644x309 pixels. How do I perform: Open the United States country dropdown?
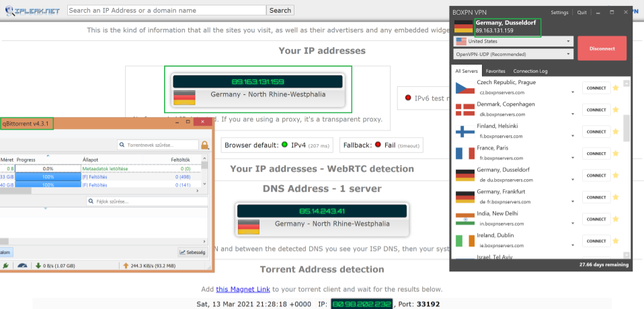(x=514, y=41)
